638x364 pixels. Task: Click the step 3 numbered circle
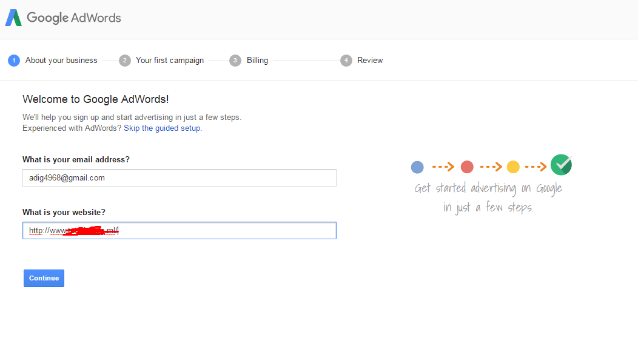[x=235, y=61]
